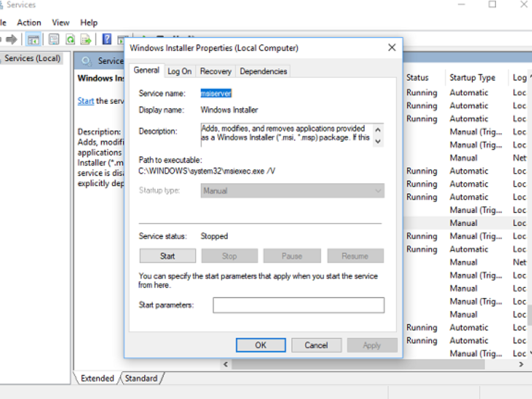
Task: Maximize the Services window
Action: point(492,4)
